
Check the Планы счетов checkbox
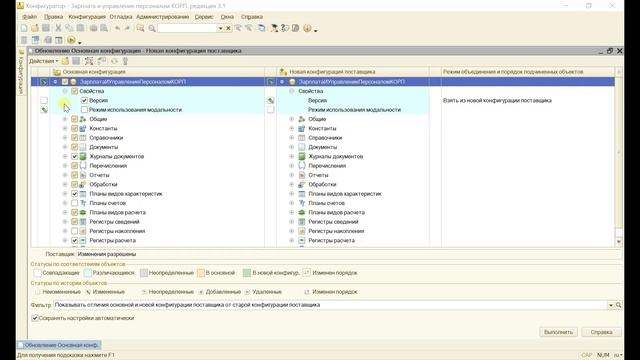click(x=74, y=203)
